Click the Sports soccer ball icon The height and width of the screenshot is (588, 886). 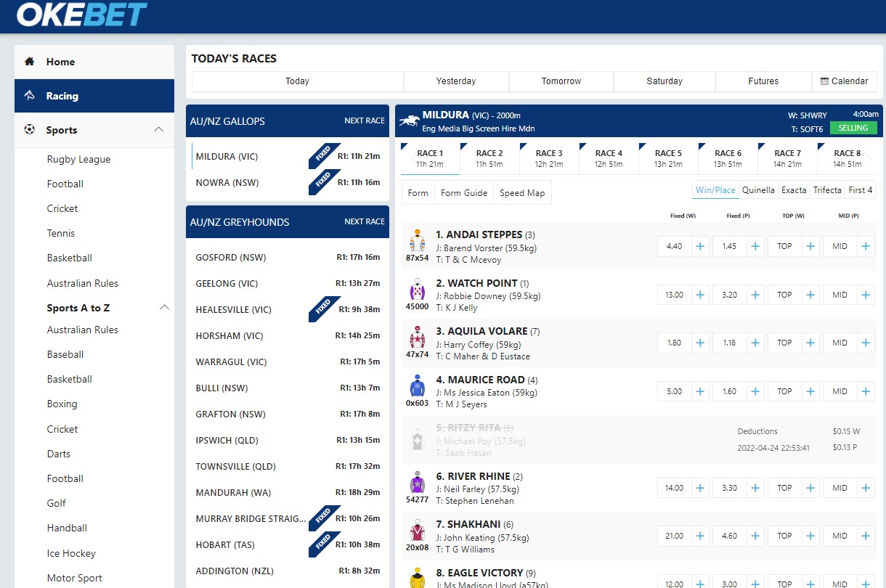(x=30, y=130)
